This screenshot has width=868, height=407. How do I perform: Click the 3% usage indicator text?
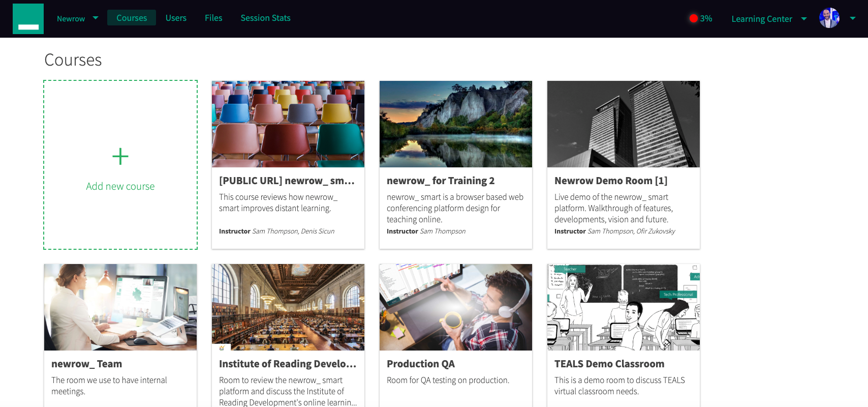[x=706, y=18]
